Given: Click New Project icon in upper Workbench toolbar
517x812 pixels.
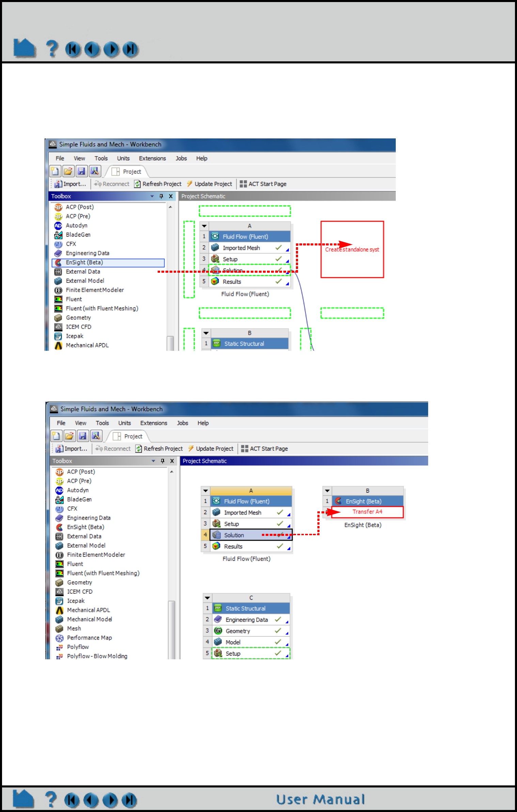Looking at the screenshot, I should 55,171.
